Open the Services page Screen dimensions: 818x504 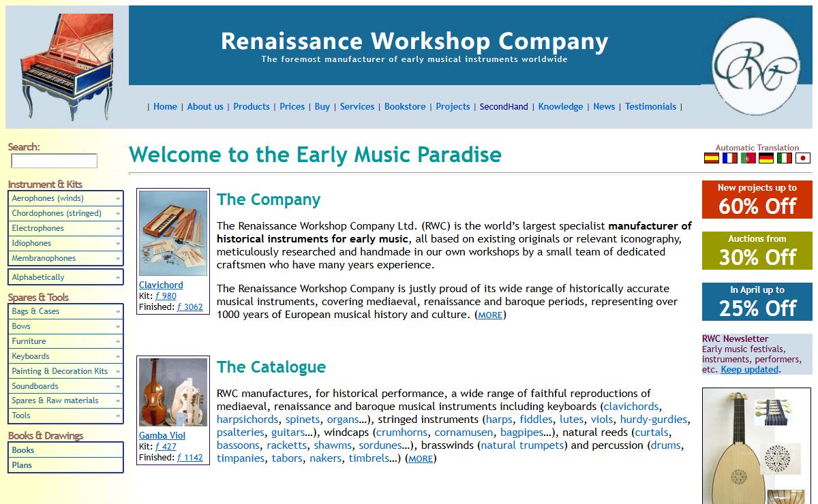357,106
